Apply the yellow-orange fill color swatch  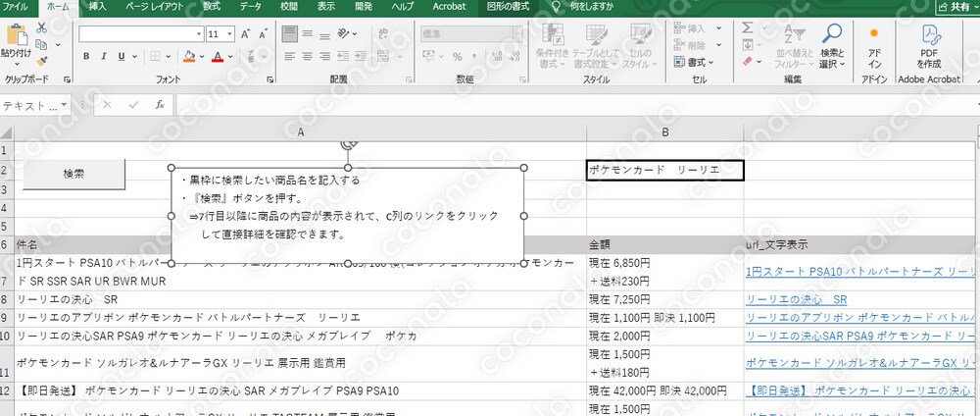click(x=189, y=57)
